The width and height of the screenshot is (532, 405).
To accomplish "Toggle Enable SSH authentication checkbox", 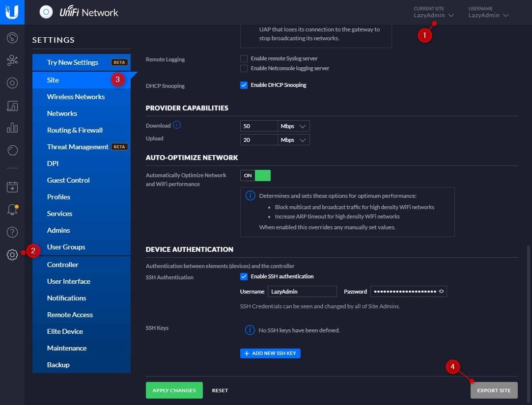I will (244, 277).
